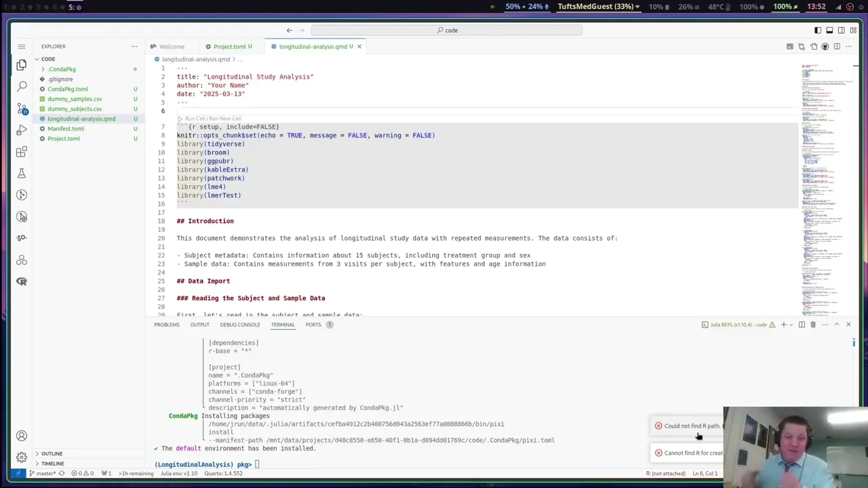Open editor more actions ellipsis

pos(848,47)
